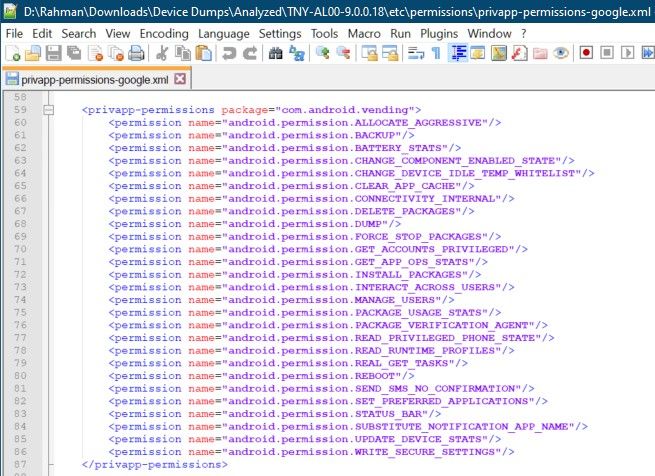
Task: Open the Plugins menu
Action: click(x=439, y=33)
